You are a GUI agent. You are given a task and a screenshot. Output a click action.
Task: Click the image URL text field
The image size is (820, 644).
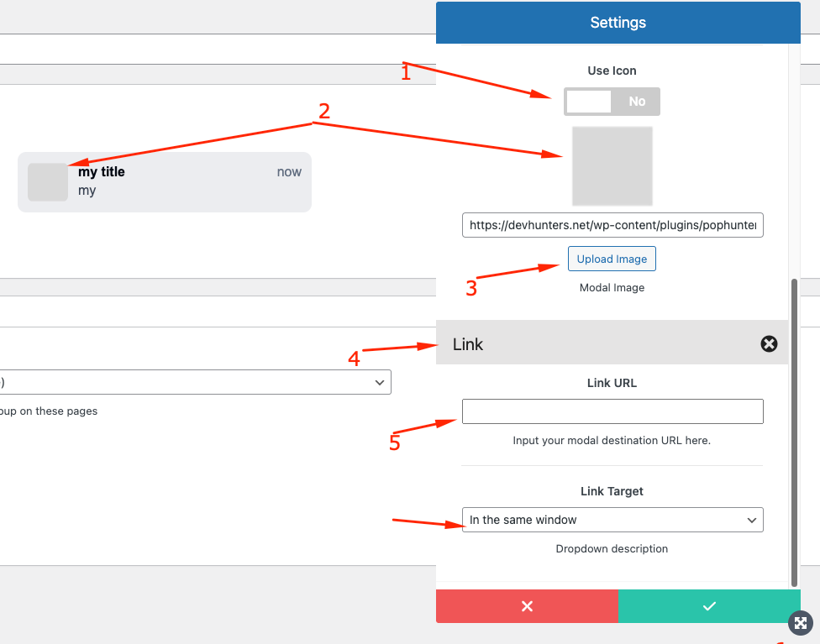[612, 225]
